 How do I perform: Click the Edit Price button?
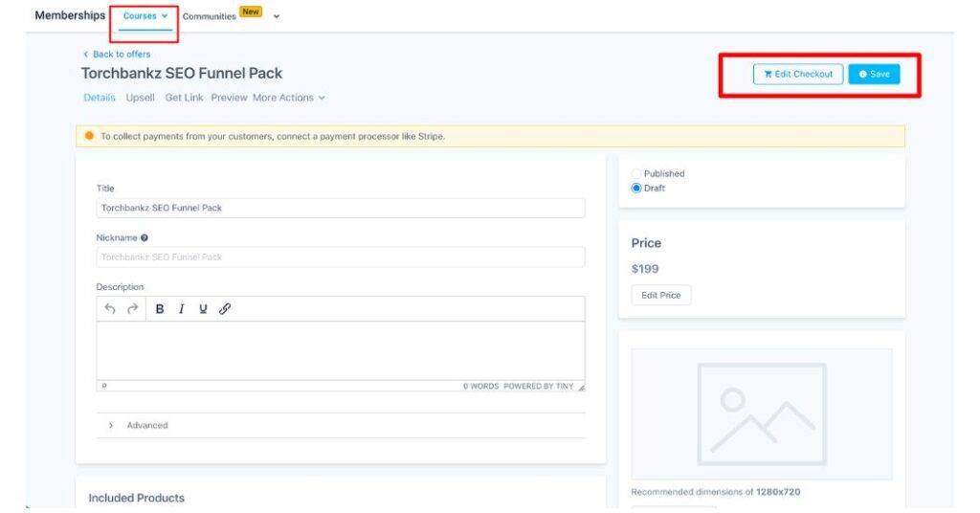(660, 295)
